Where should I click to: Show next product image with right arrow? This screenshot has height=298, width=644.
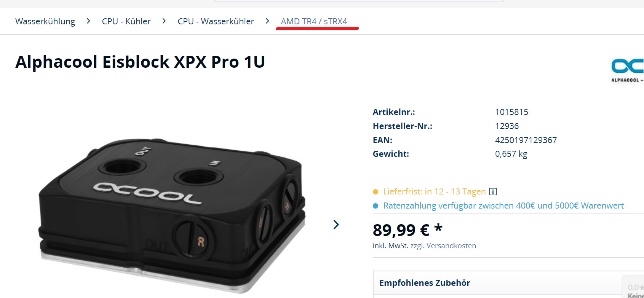coord(336,225)
